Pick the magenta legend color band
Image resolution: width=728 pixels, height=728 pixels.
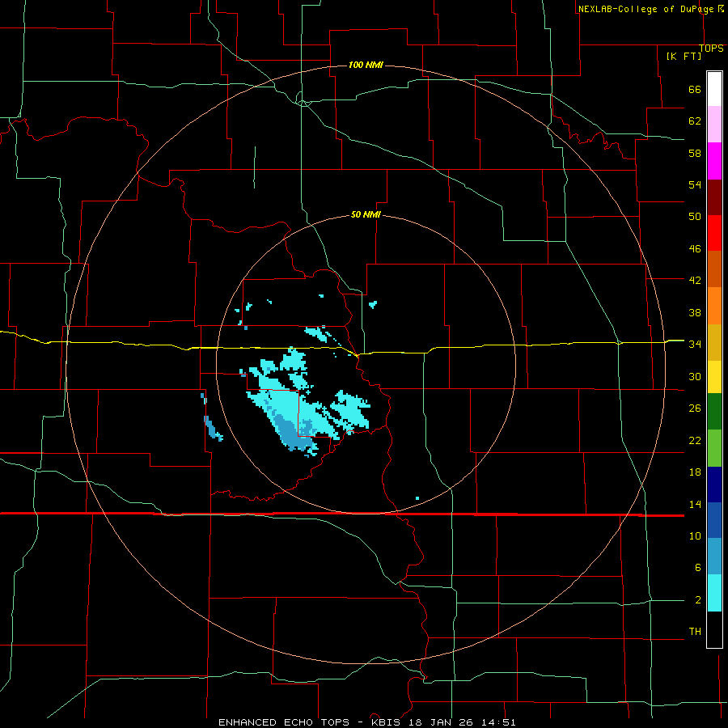point(714,161)
